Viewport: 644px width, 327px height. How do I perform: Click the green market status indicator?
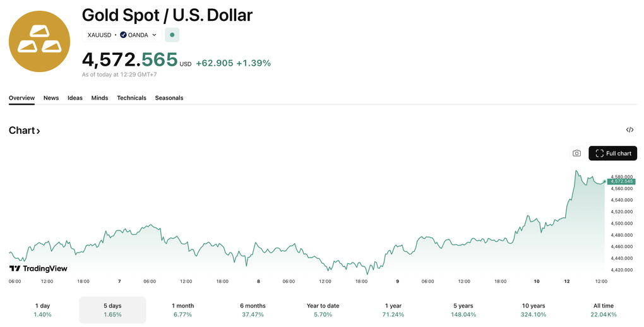172,35
